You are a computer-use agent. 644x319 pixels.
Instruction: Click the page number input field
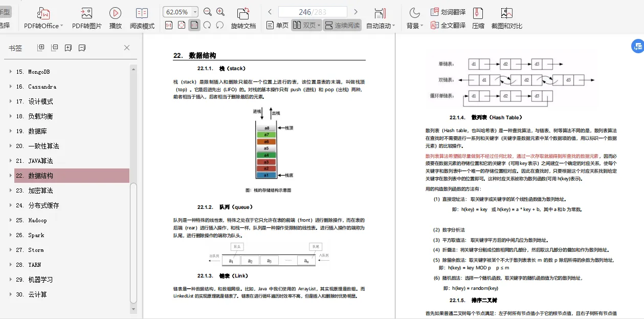(x=313, y=12)
